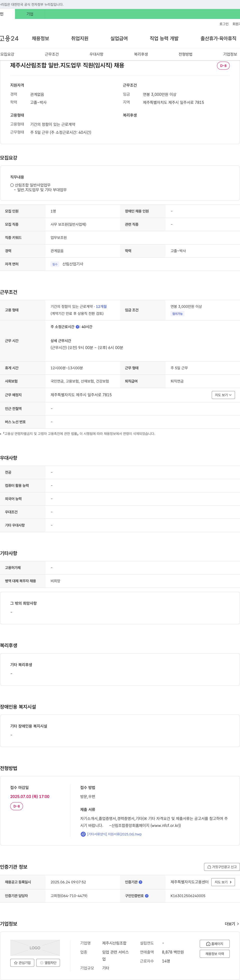Click 구인인증번호 value K163012506240005
Image resolution: width=240 pixels, height=980 pixels.
[188, 896]
